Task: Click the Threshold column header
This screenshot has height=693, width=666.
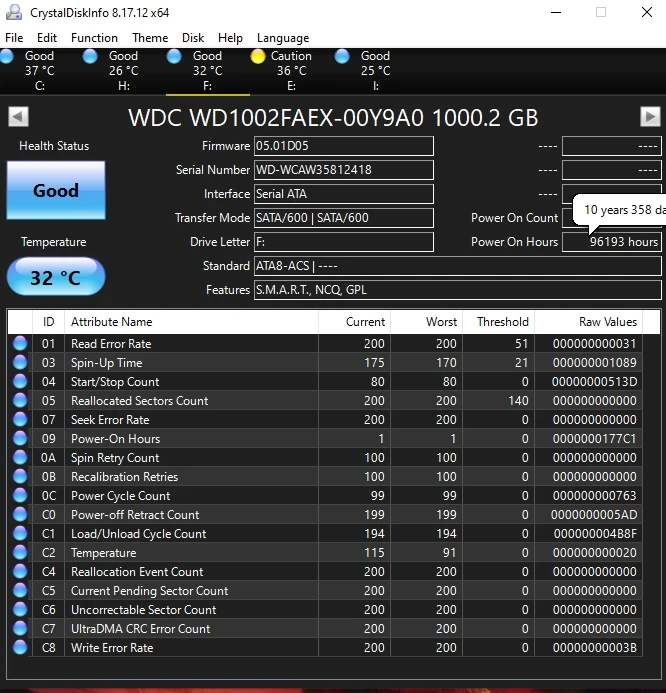Action: pos(499,322)
